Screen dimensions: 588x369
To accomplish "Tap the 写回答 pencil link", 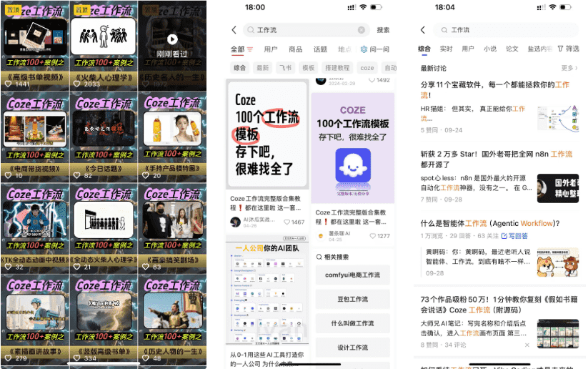I will [x=514, y=236].
